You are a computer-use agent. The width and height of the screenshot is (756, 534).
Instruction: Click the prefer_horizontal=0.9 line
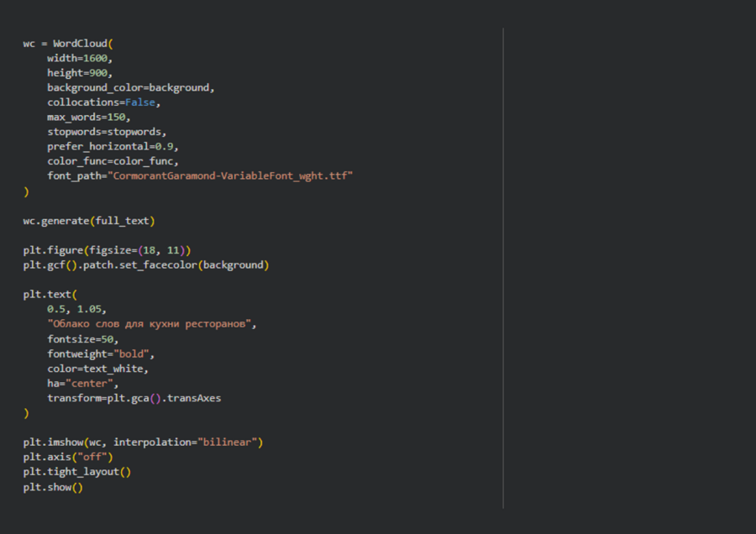[113, 146]
